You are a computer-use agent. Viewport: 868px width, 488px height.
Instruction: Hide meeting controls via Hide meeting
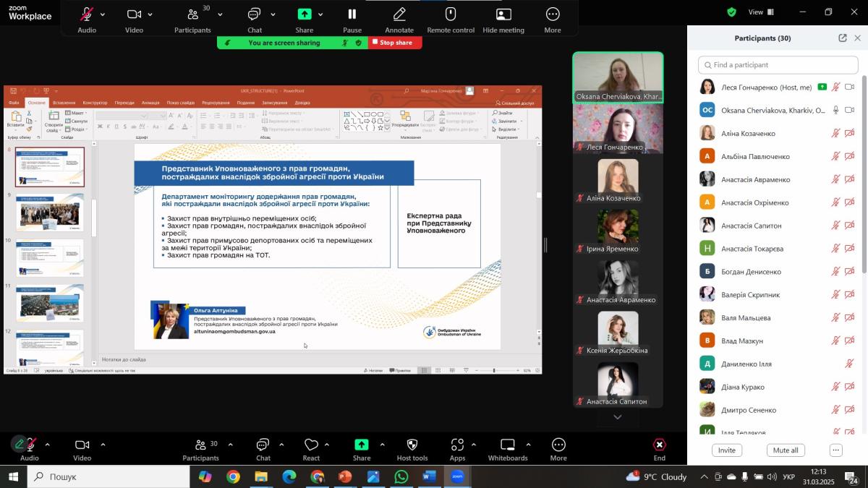pos(503,15)
